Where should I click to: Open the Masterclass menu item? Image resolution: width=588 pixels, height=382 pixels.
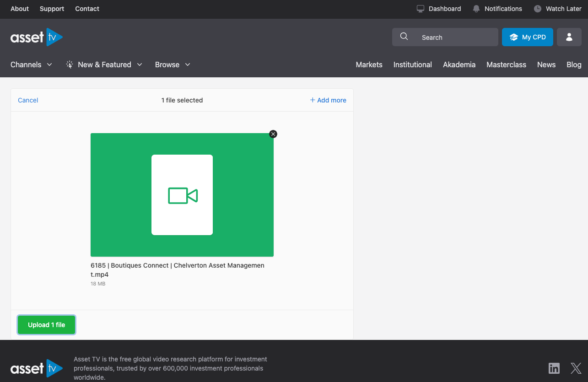pos(506,65)
